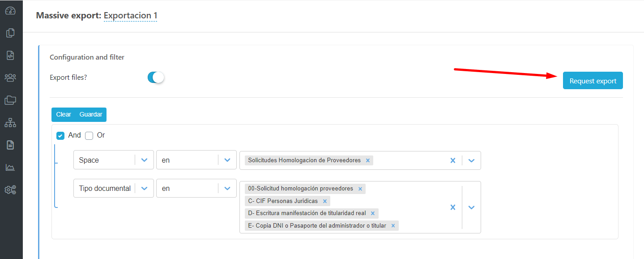This screenshot has height=259, width=644.
Task: Uncheck the And checkbox
Action: click(60, 135)
